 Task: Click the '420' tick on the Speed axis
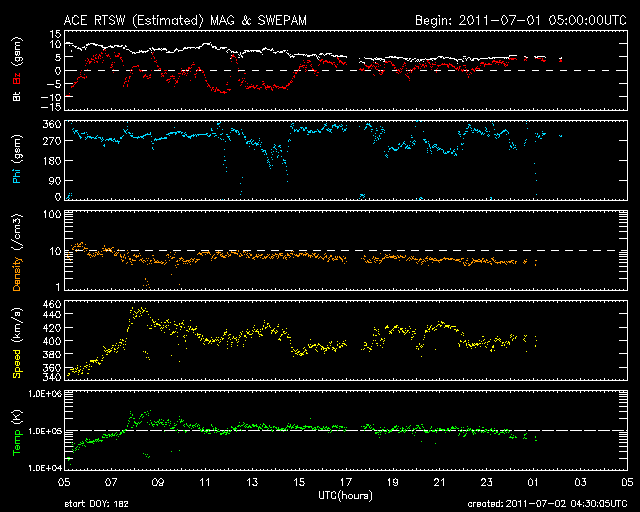[52, 328]
